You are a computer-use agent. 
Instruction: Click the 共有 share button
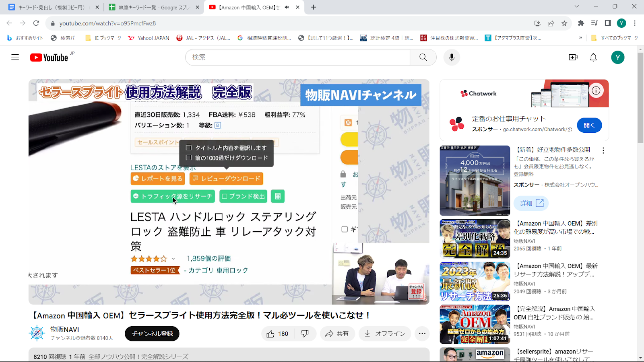[x=337, y=333]
